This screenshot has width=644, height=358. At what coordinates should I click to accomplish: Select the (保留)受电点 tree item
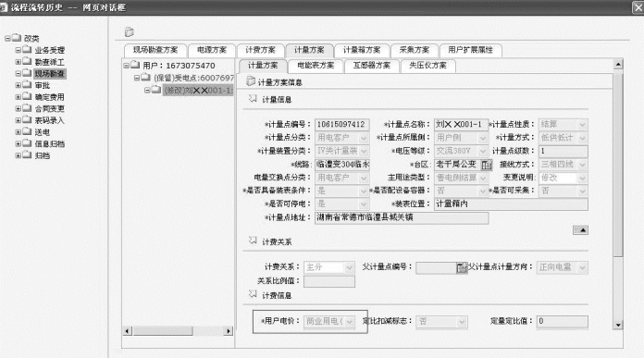click(x=193, y=78)
